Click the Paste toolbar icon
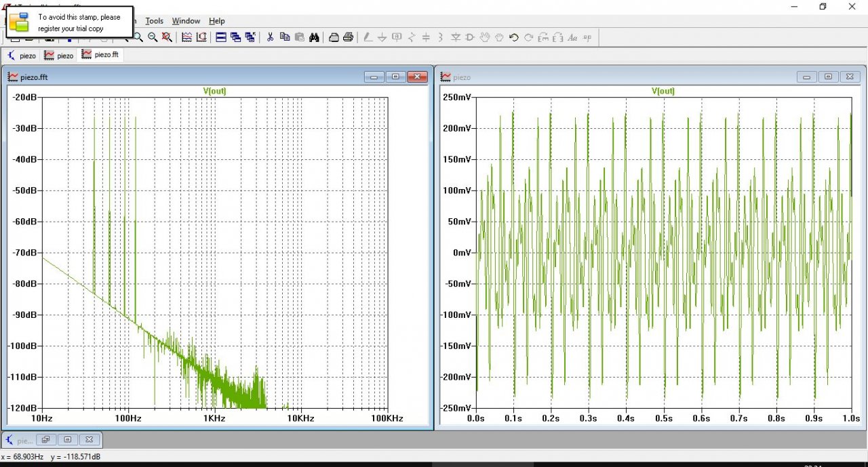This screenshot has width=868, height=467. pyautogui.click(x=299, y=37)
